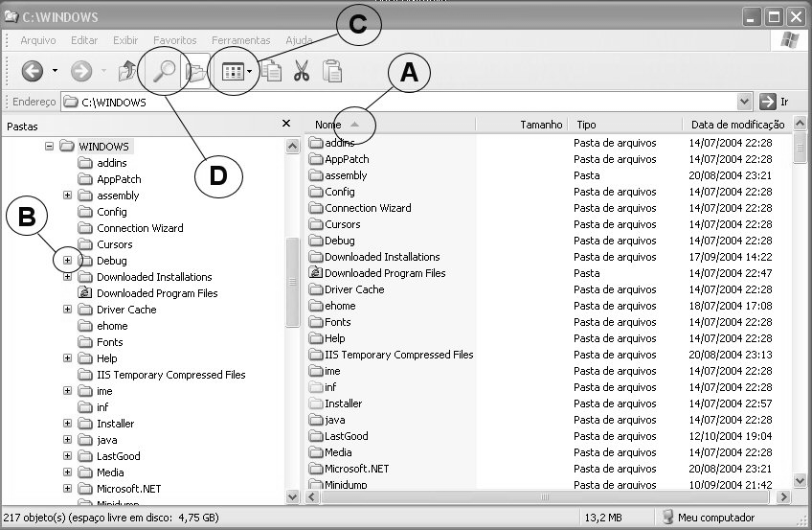Screen dimensions: 812x530
Task: Click the 20/08/2004 23:13 date cell
Action: coord(731,355)
